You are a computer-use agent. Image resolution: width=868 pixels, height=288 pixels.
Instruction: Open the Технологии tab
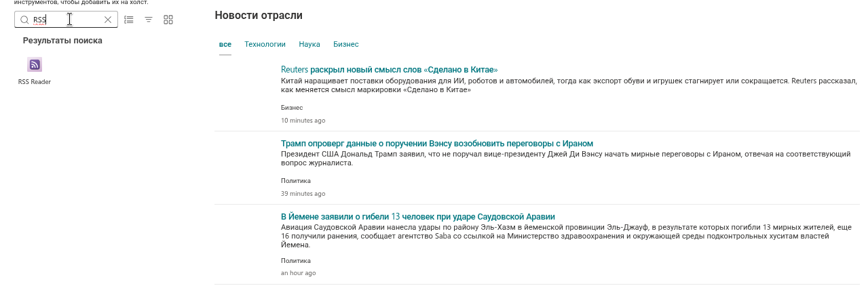(265, 44)
